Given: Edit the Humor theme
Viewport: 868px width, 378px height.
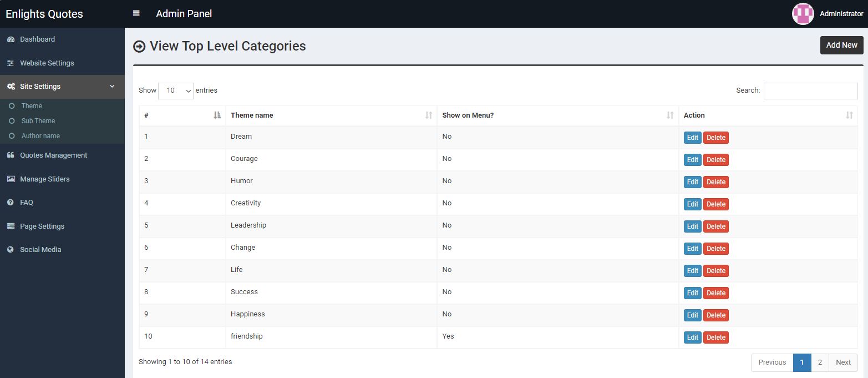Looking at the screenshot, I should pyautogui.click(x=693, y=182).
